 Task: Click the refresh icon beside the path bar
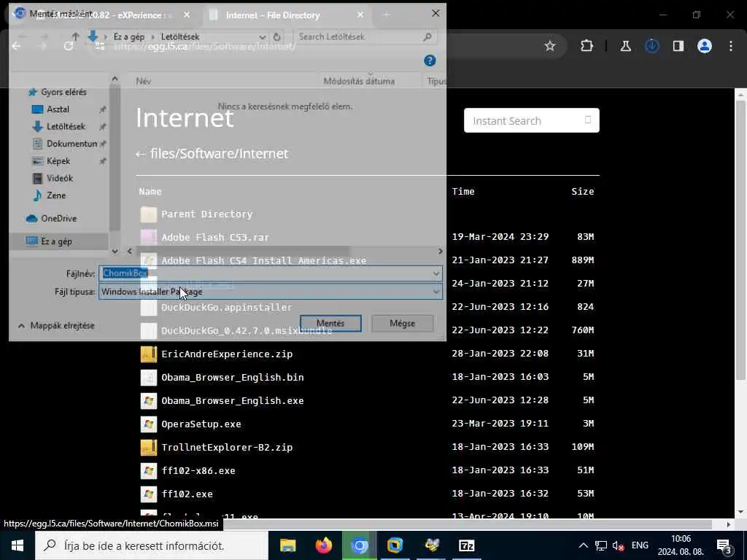(x=276, y=36)
